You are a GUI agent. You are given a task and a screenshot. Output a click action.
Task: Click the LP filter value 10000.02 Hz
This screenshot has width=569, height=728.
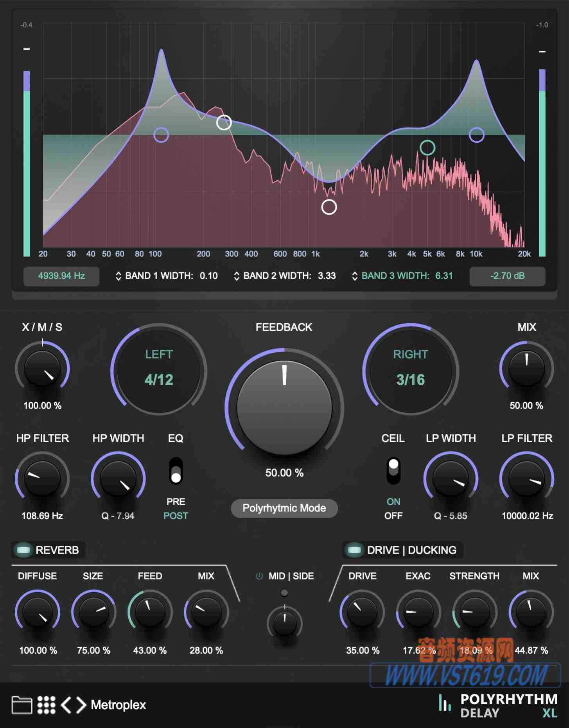(527, 516)
